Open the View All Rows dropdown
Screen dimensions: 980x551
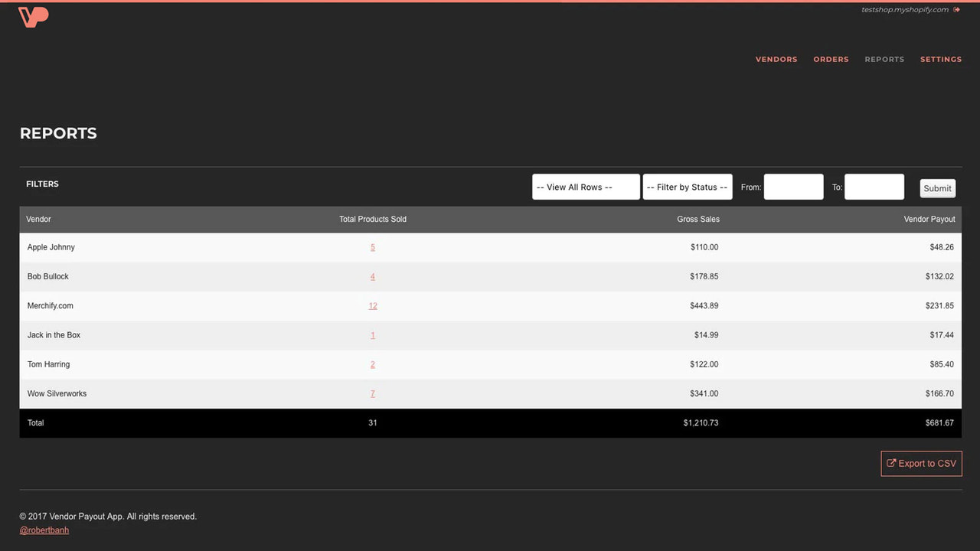coord(585,186)
